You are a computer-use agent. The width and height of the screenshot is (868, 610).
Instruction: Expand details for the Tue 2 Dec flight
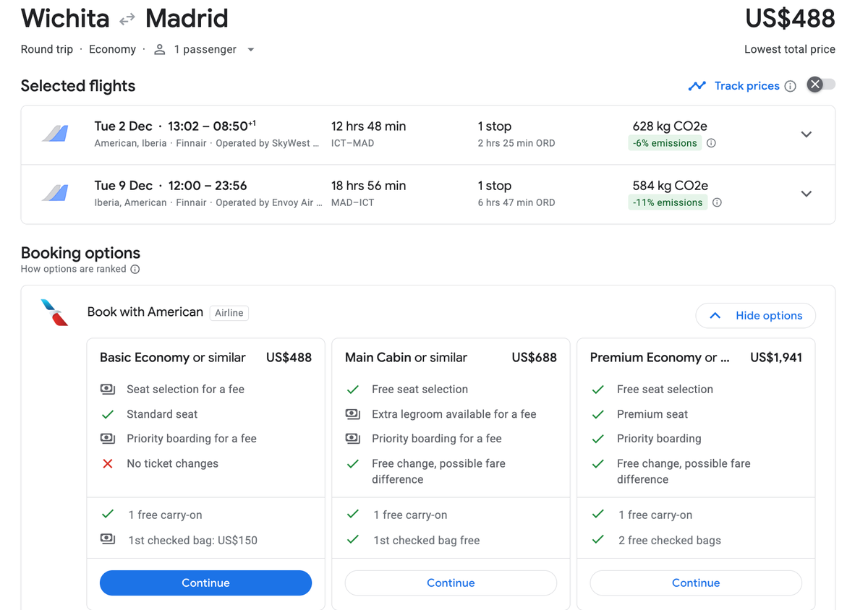(806, 134)
